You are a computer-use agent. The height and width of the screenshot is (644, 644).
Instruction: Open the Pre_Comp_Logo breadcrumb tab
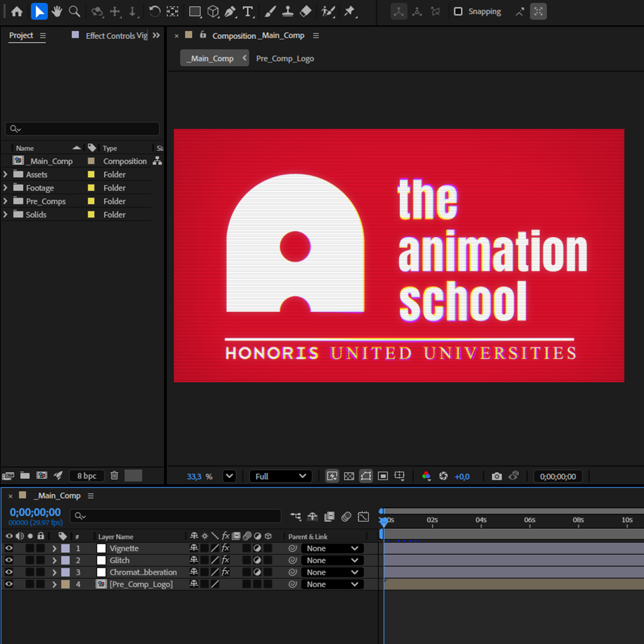point(285,59)
